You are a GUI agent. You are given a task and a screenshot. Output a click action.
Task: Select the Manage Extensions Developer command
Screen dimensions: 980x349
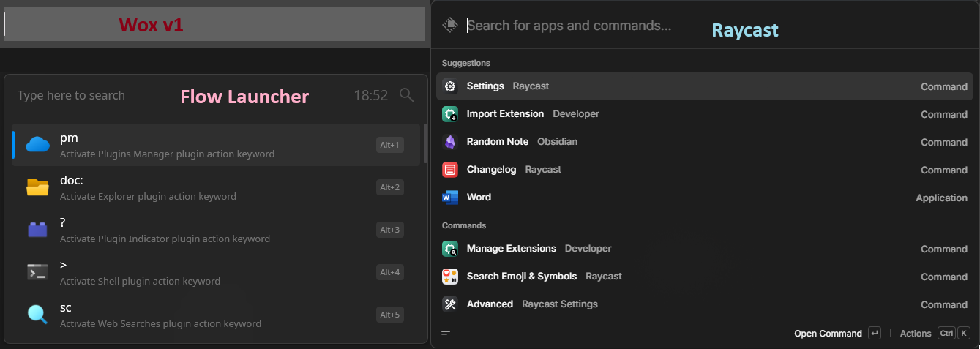click(x=705, y=249)
